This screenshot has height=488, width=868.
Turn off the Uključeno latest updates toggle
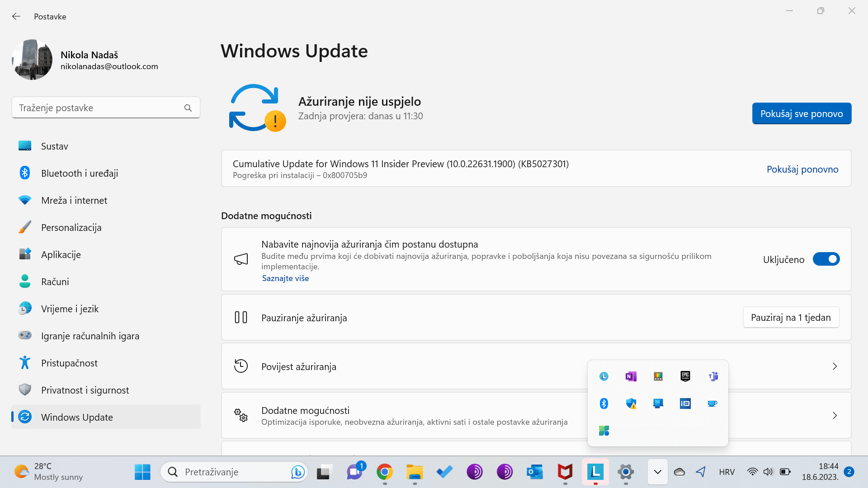point(826,259)
